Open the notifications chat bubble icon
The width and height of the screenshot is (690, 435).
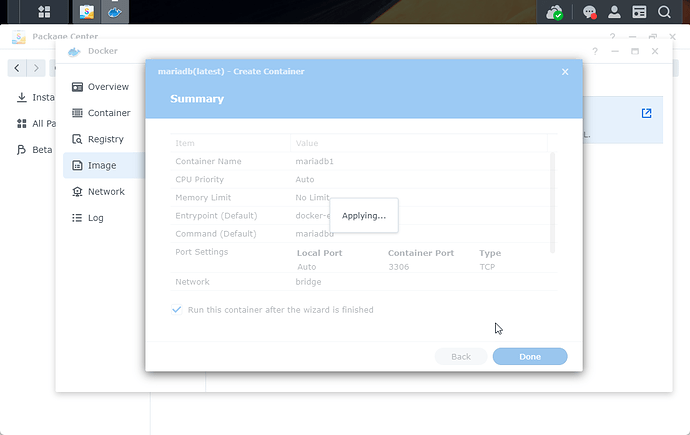pos(590,12)
